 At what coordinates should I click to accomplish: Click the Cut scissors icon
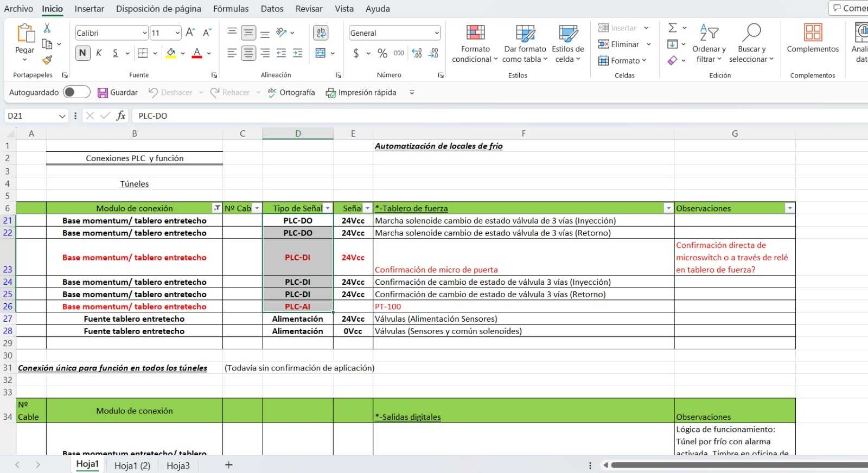click(x=47, y=28)
